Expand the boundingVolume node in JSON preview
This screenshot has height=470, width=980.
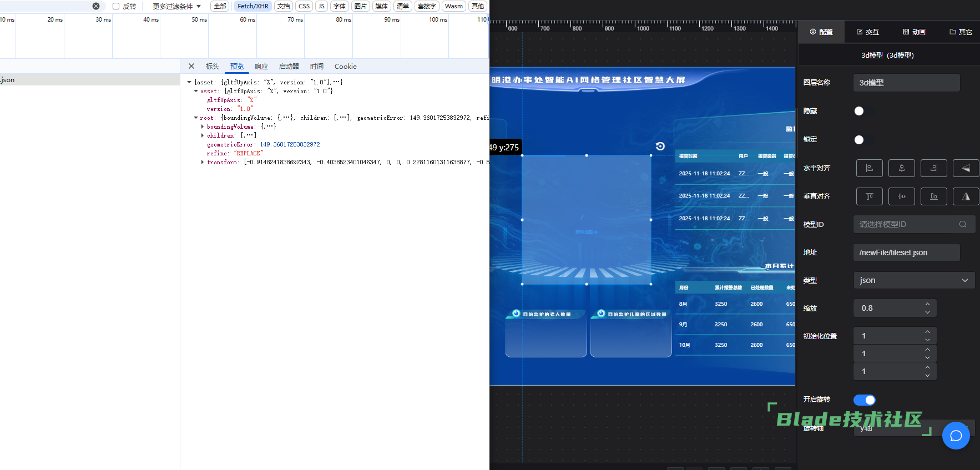[202, 127]
